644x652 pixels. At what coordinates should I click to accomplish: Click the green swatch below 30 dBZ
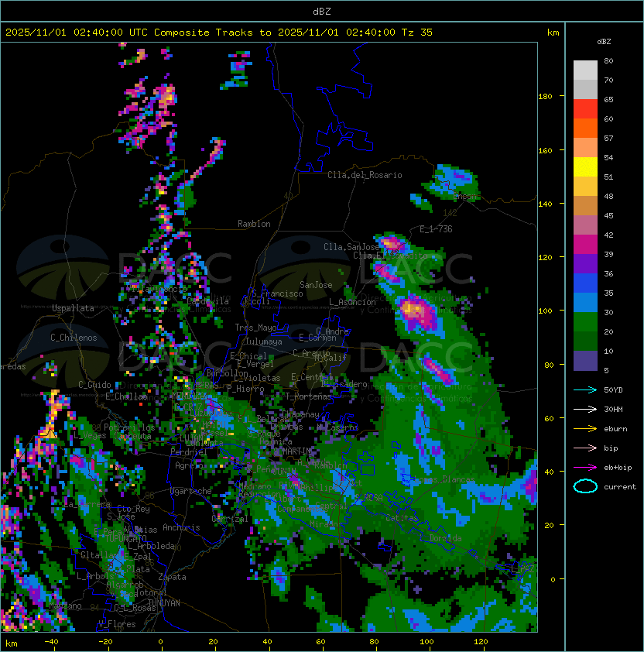pyautogui.click(x=585, y=322)
